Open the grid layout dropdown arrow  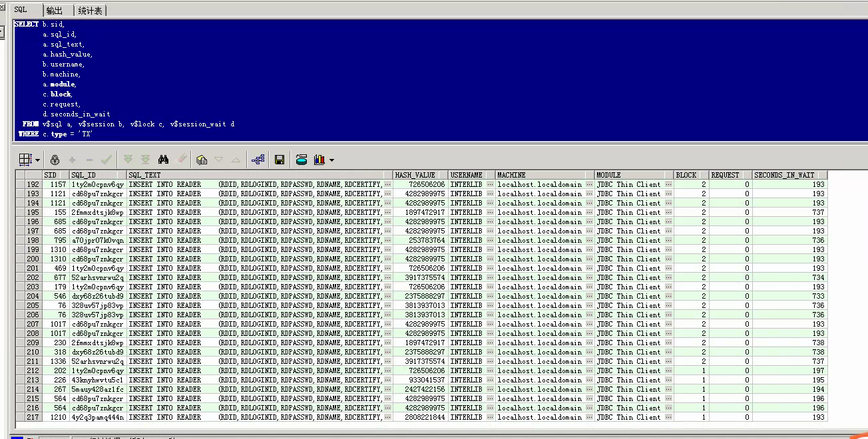click(37, 160)
